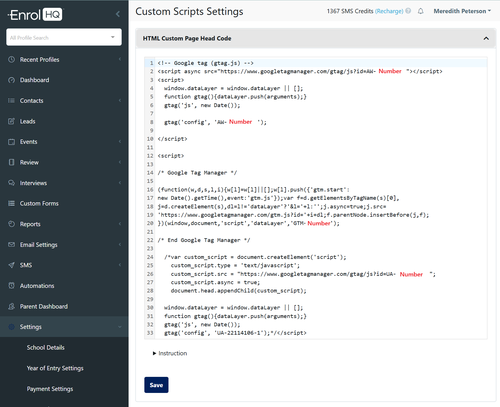Click the End Google Tag Manager comment

pos(204,240)
